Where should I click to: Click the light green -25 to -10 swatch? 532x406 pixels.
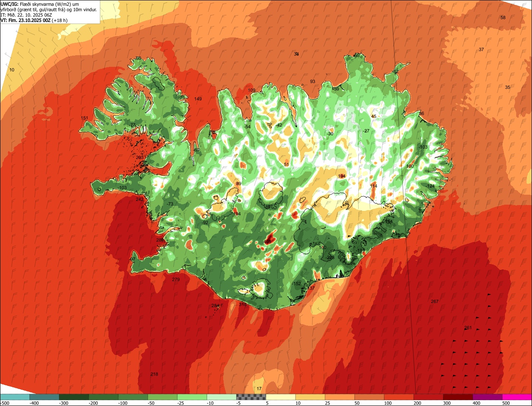(x=192, y=397)
